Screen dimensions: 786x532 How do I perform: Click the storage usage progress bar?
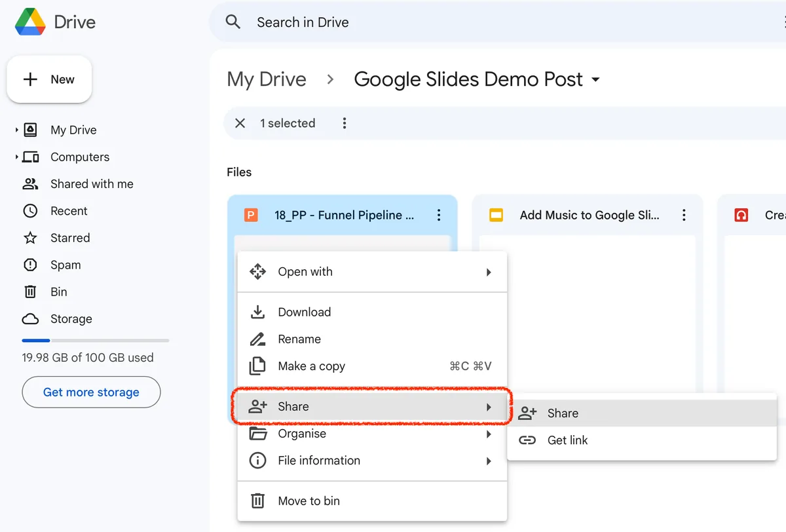click(96, 341)
